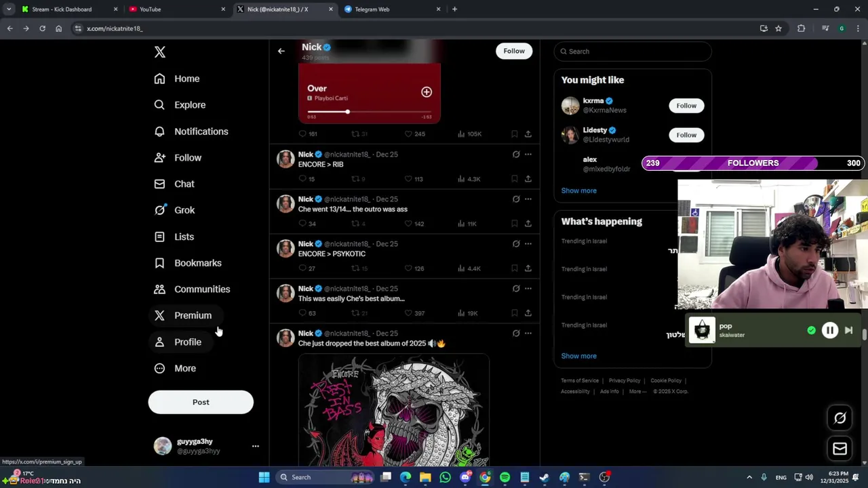Share the ENCORE > PSYKOTIC post

click(528, 268)
